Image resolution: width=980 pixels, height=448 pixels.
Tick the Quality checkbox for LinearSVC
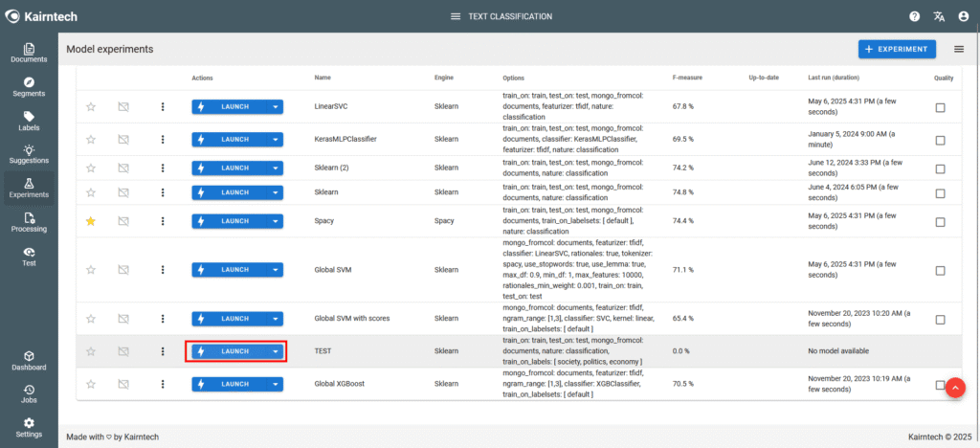point(940,108)
